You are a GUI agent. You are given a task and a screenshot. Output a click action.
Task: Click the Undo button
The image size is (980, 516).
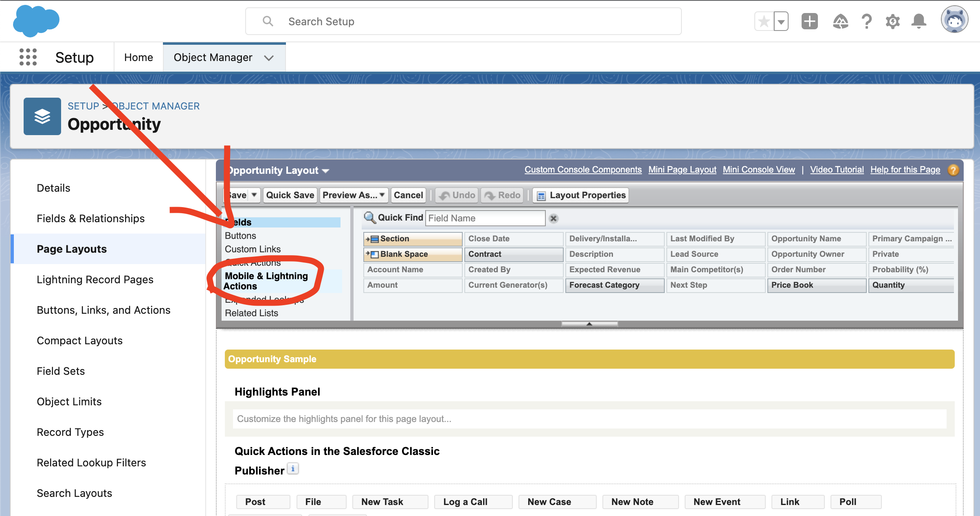(x=457, y=195)
